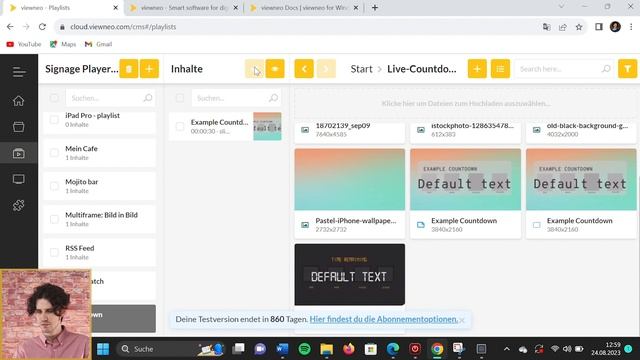Click the taskbar Suche search box
The width and height of the screenshot is (640, 360).
coord(171,349)
